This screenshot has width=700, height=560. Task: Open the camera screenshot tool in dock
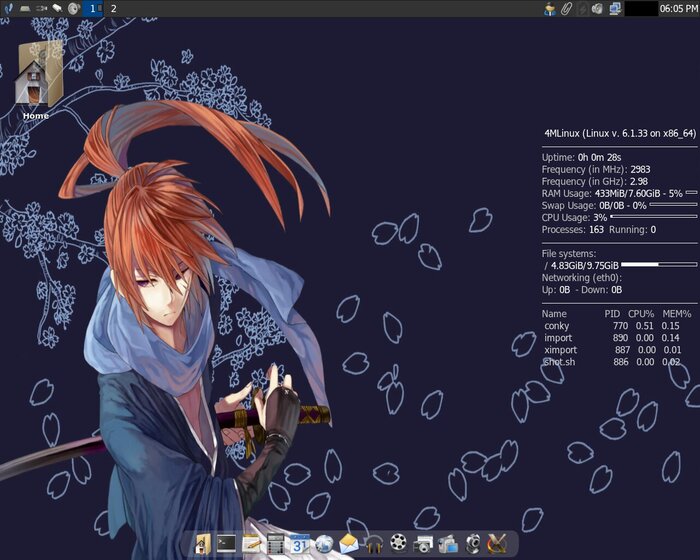pos(423,544)
